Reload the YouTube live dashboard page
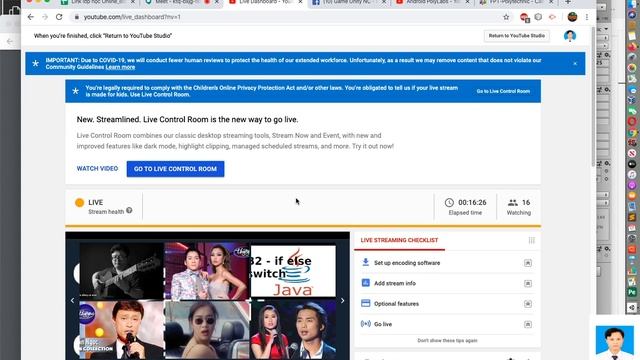The width and height of the screenshot is (640, 360). click(x=59, y=17)
